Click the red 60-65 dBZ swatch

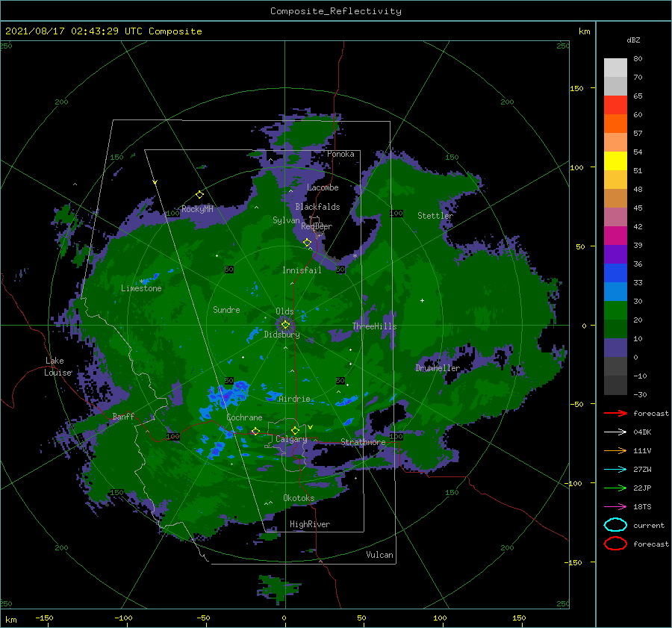[615, 105]
